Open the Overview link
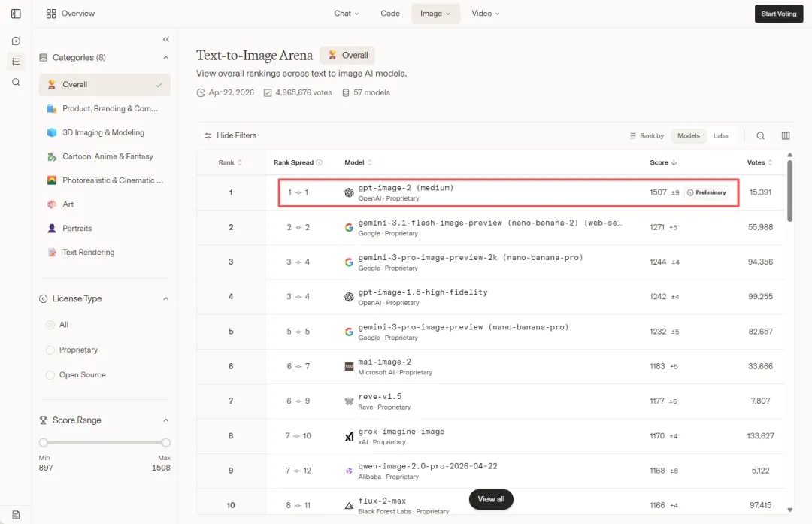The width and height of the screenshot is (812, 524). click(71, 14)
